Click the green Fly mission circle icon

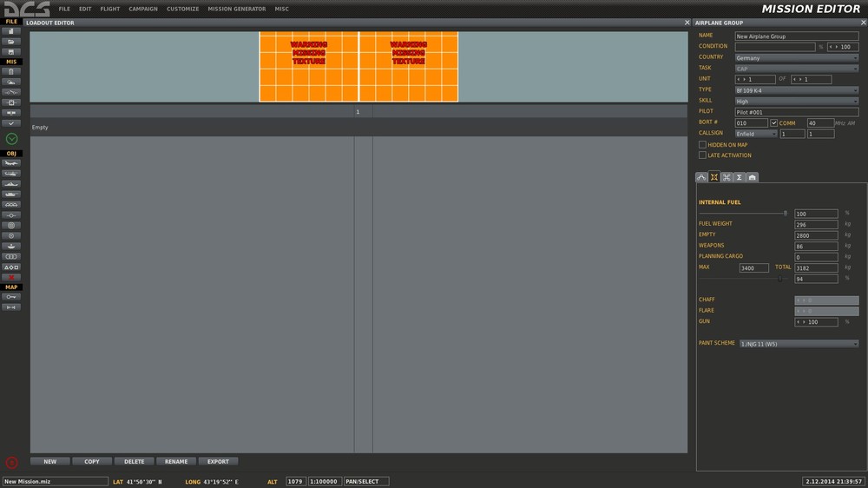(11, 139)
